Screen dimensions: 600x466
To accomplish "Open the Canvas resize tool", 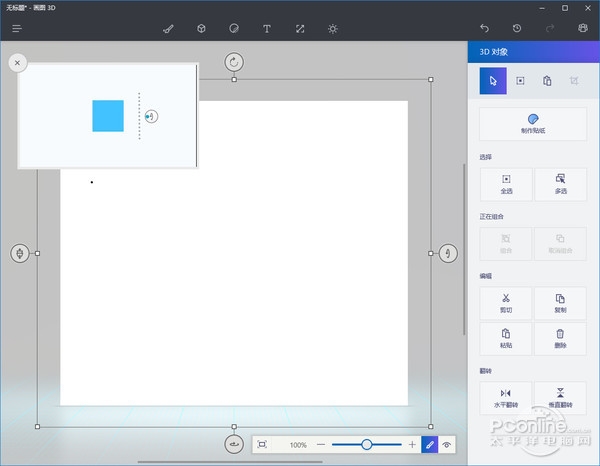I will (x=300, y=29).
